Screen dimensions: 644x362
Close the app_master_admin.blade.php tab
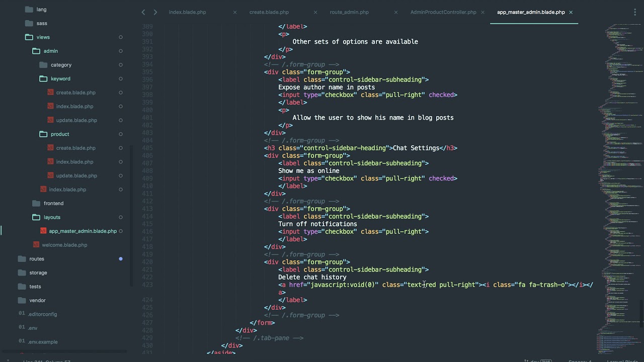pos(571,12)
